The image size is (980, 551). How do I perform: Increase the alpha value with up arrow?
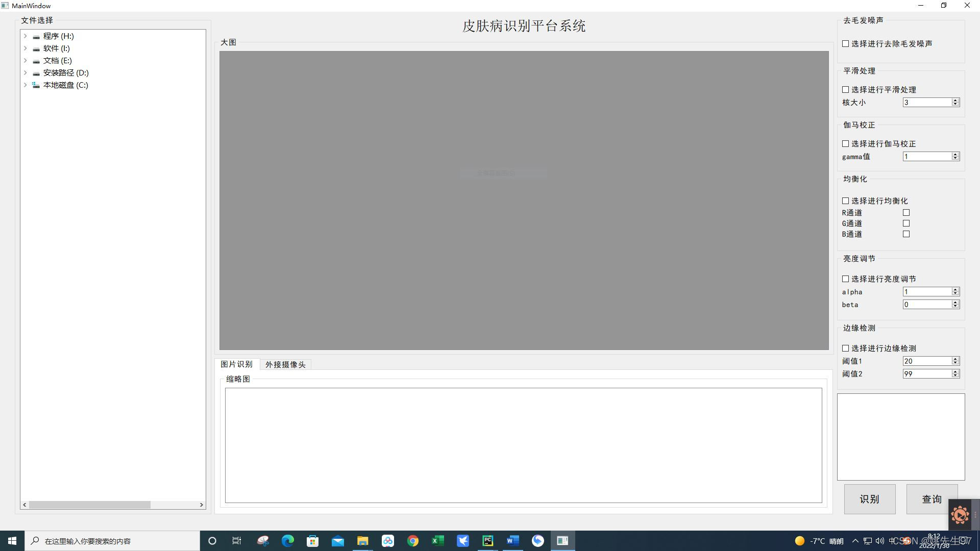coord(955,290)
